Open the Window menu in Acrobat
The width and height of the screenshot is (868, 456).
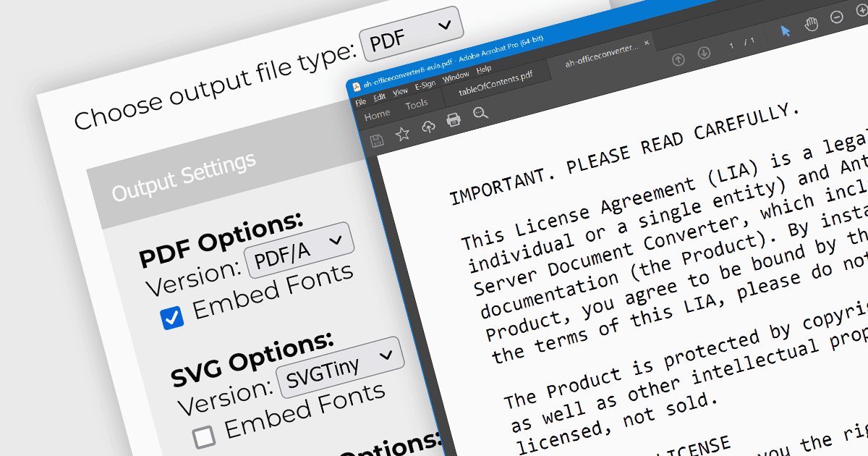pos(456,77)
